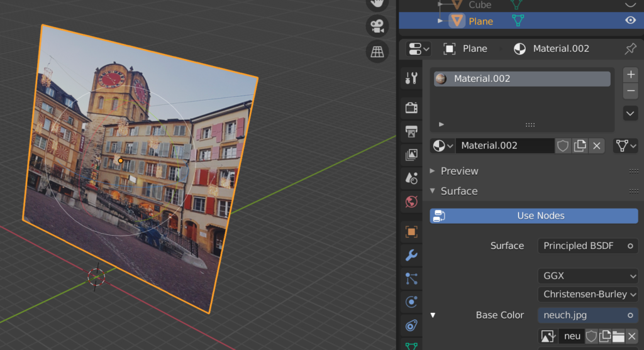Expand the Plane object in outliner
Image resolution: width=644 pixels, height=350 pixels.
coord(440,21)
